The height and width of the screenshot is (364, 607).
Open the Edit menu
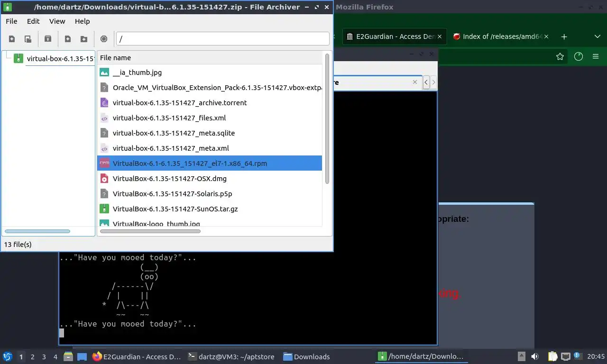[33, 21]
